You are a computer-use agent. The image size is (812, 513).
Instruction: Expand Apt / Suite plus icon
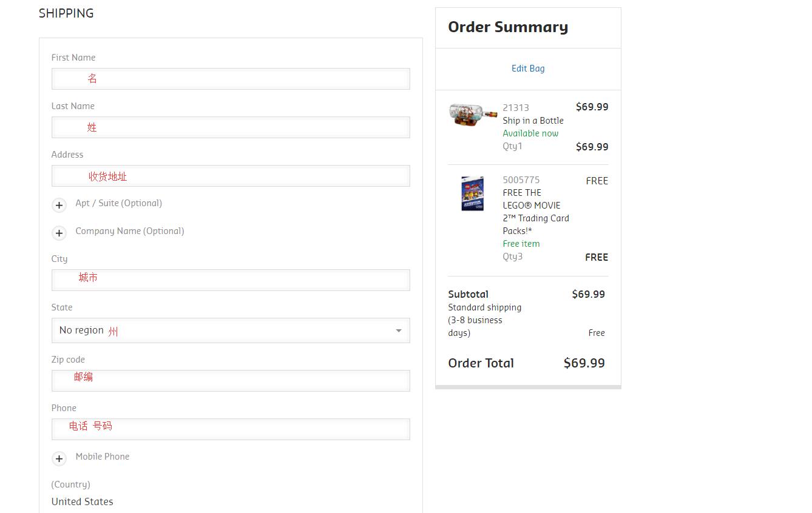click(59, 205)
